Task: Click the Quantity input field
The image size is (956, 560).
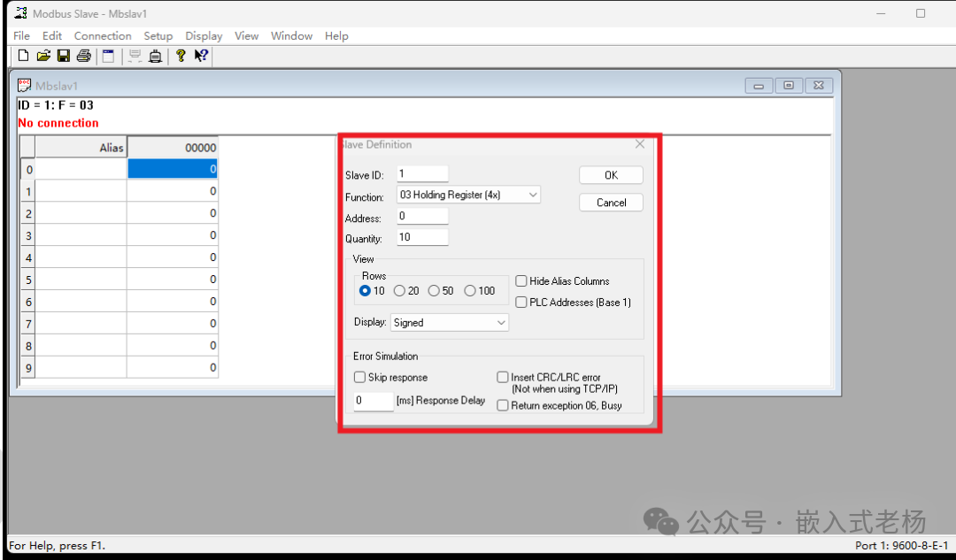Action: [x=422, y=237]
